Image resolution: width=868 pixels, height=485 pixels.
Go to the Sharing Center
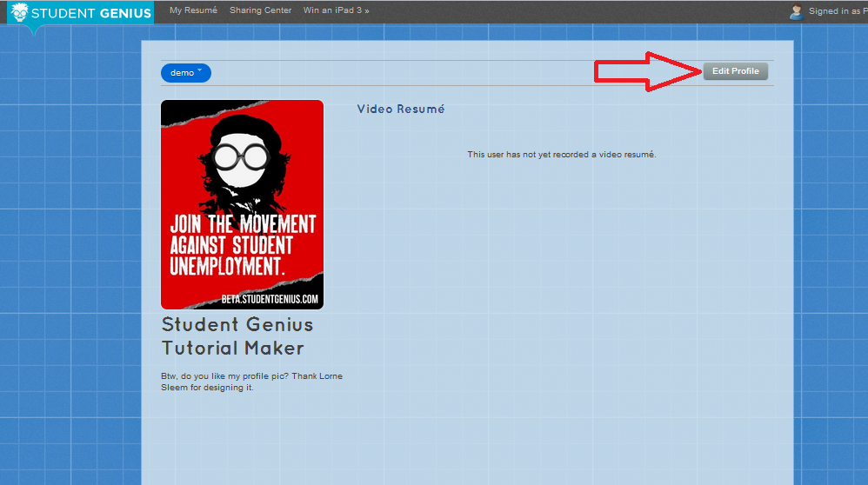click(260, 10)
